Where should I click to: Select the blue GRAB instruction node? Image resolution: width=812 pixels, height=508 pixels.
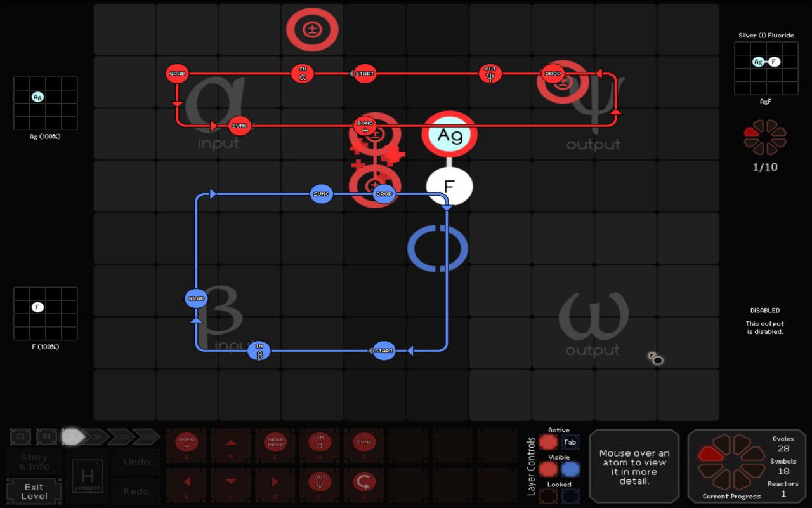[x=196, y=298]
